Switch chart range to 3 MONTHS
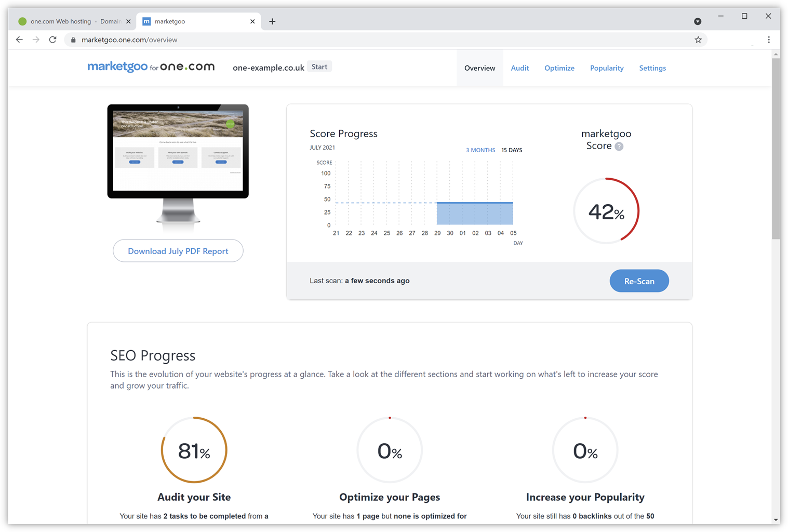 point(480,150)
